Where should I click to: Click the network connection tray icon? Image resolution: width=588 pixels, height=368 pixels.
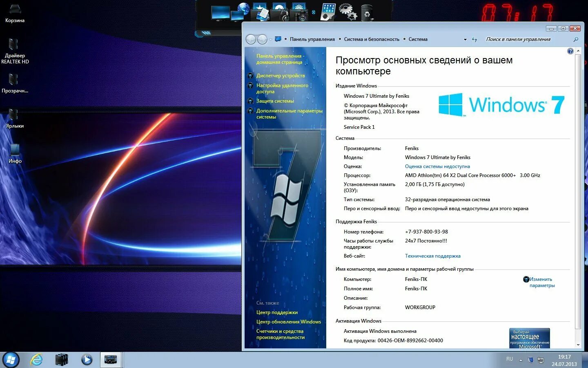[541, 360]
